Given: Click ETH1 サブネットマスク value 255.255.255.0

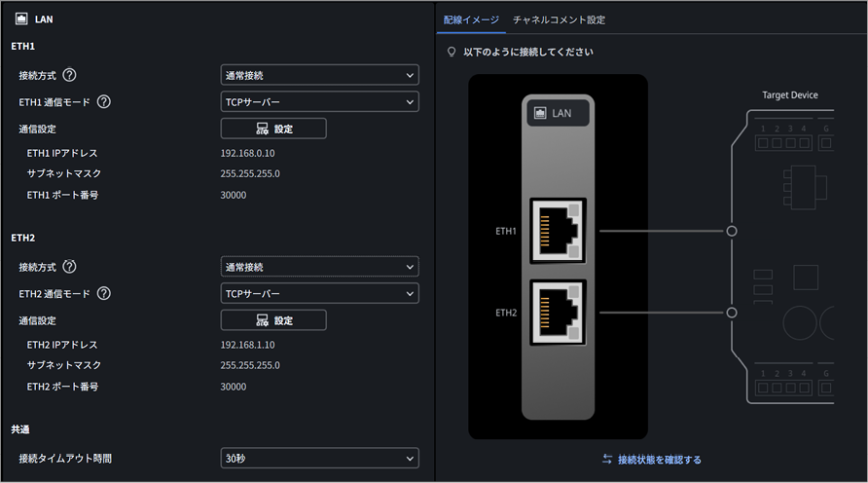Looking at the screenshot, I should [250, 173].
